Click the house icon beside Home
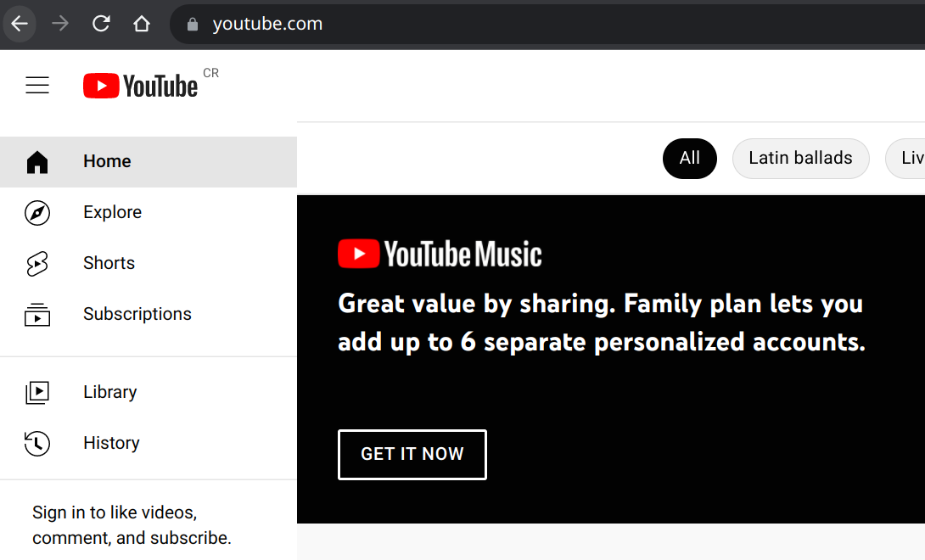The width and height of the screenshot is (925, 560). click(x=37, y=162)
